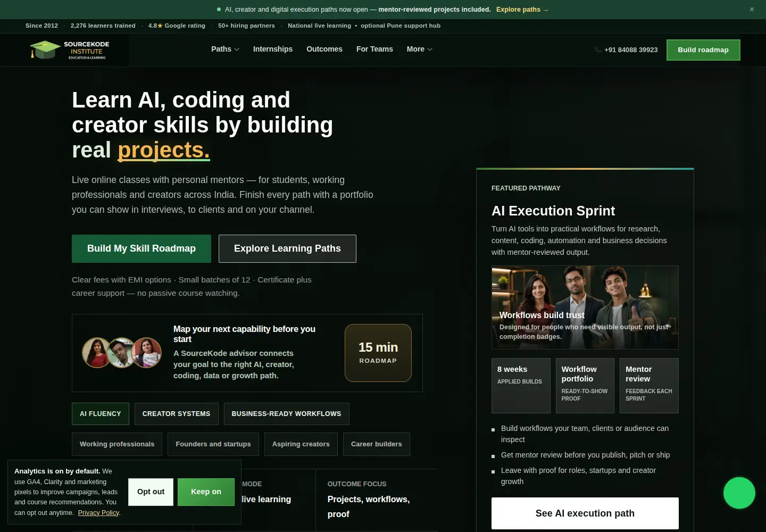Choose the Working professionals chip

click(x=117, y=444)
